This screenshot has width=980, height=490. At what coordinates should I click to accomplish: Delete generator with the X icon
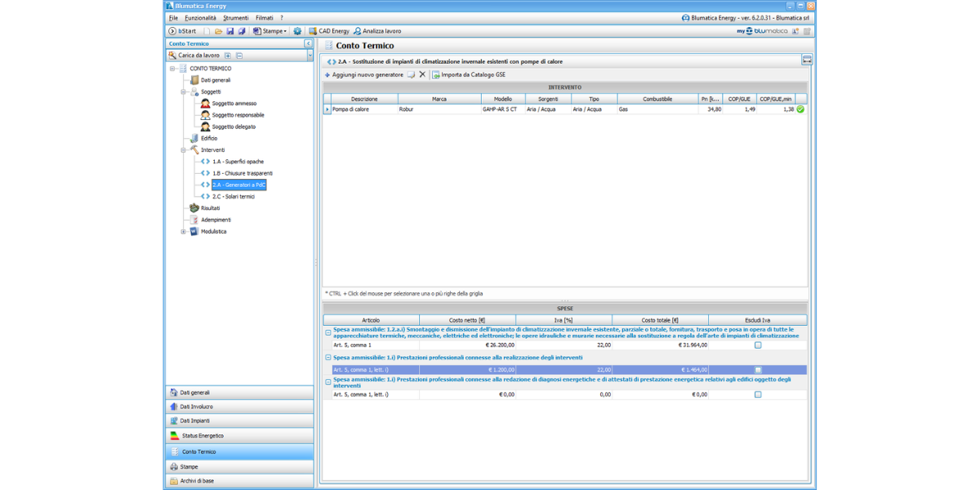pos(422,74)
